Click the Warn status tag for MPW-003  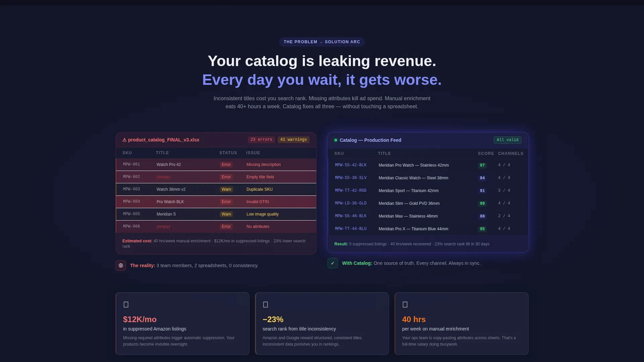(226, 189)
